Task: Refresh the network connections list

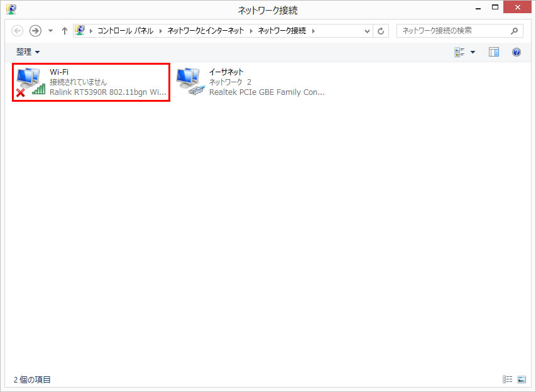Action: (x=381, y=31)
